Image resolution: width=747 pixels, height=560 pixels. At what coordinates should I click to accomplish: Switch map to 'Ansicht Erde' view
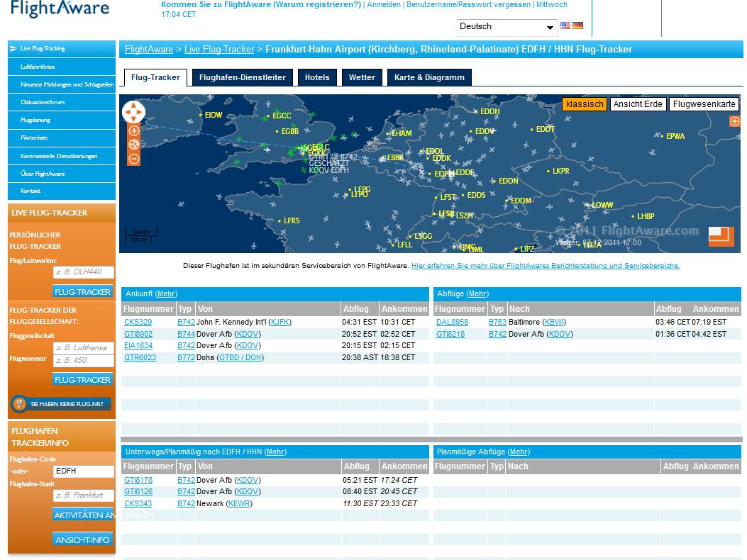click(x=638, y=104)
